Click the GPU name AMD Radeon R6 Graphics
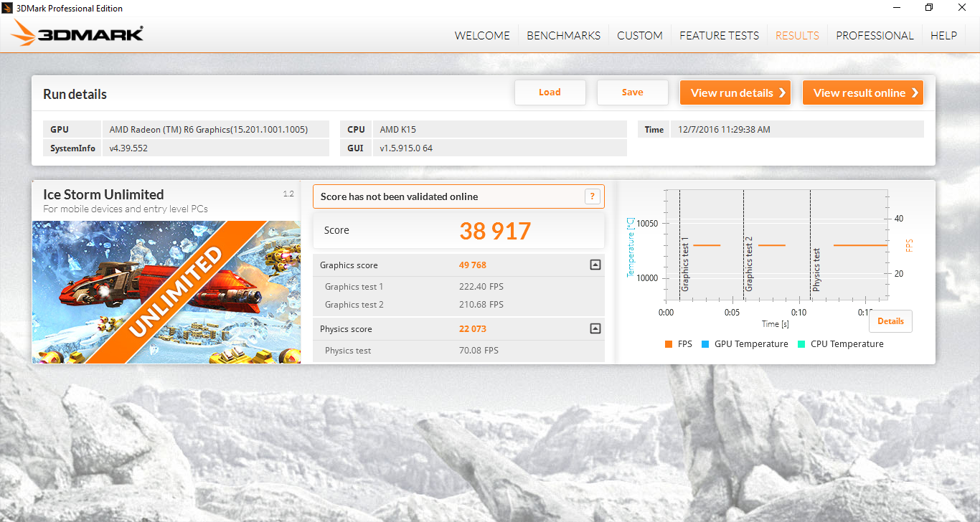Screen dimensions: 980x522 point(209,130)
